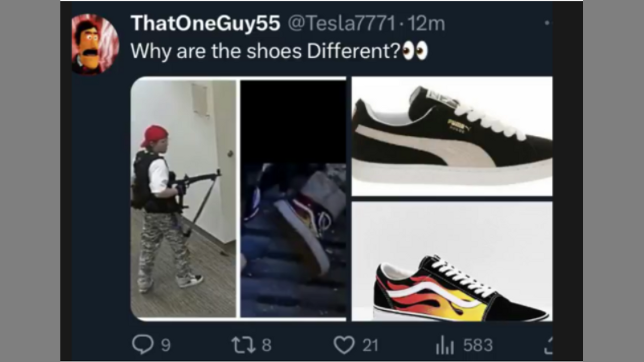Click the ThatOneGuy55 display name
The height and width of the screenshot is (362, 644).
(205, 23)
